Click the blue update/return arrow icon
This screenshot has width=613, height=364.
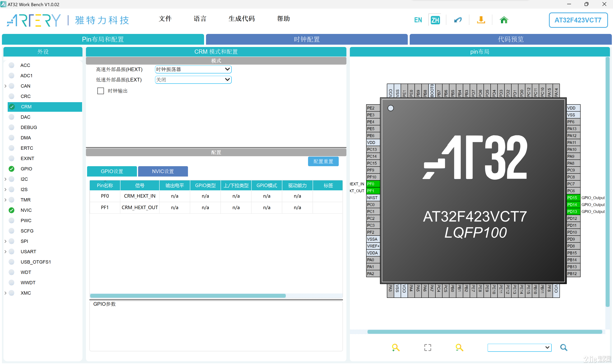coord(458,20)
